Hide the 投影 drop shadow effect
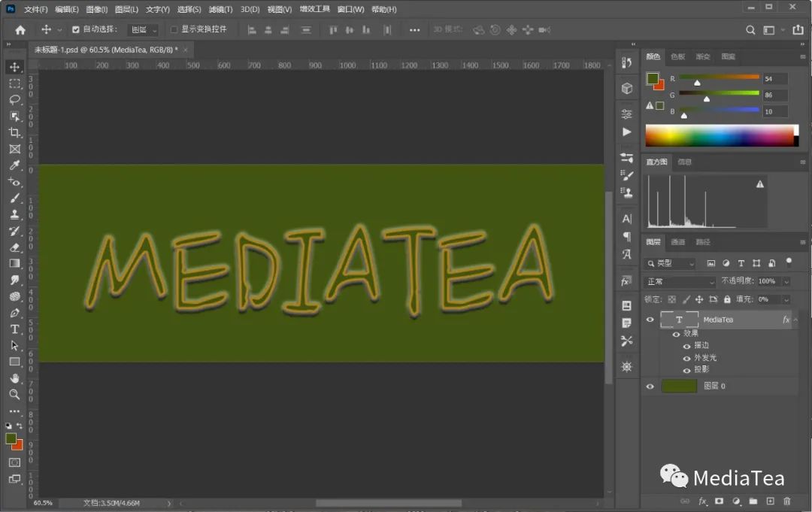Viewport: 812px width, 512px height. click(686, 370)
